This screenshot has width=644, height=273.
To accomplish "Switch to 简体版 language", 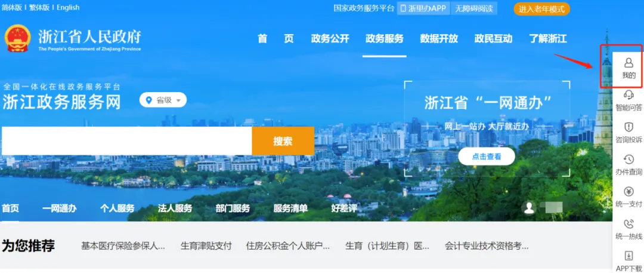I will [12, 7].
